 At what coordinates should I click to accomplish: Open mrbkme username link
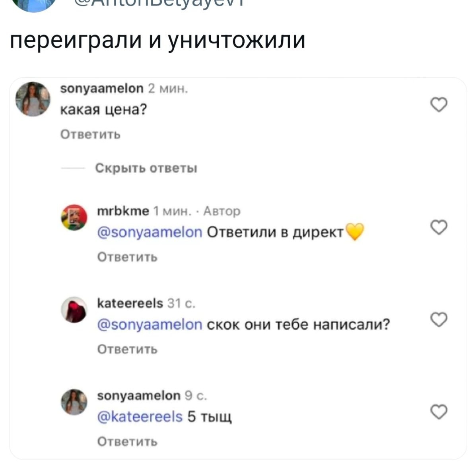click(123, 210)
